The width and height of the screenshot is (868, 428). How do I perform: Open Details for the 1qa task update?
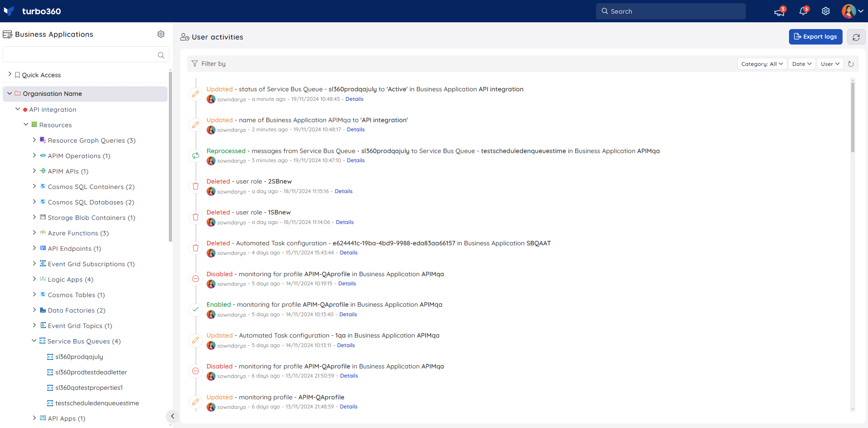(346, 345)
